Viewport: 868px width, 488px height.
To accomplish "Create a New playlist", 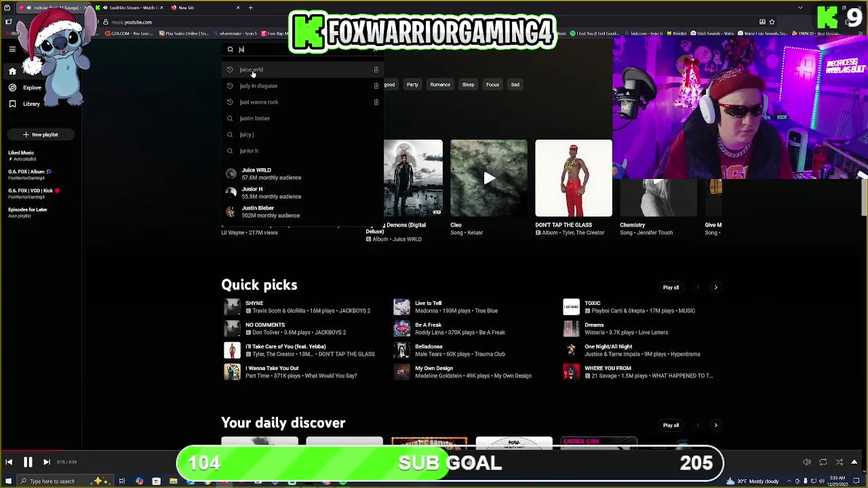I will (40, 135).
